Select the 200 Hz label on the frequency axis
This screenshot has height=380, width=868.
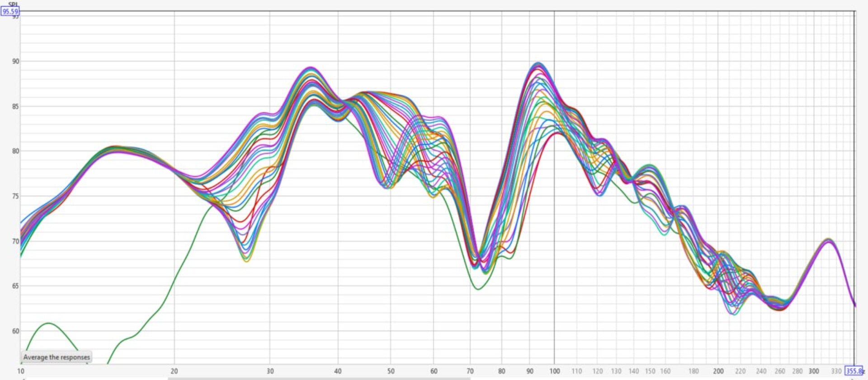(718, 371)
